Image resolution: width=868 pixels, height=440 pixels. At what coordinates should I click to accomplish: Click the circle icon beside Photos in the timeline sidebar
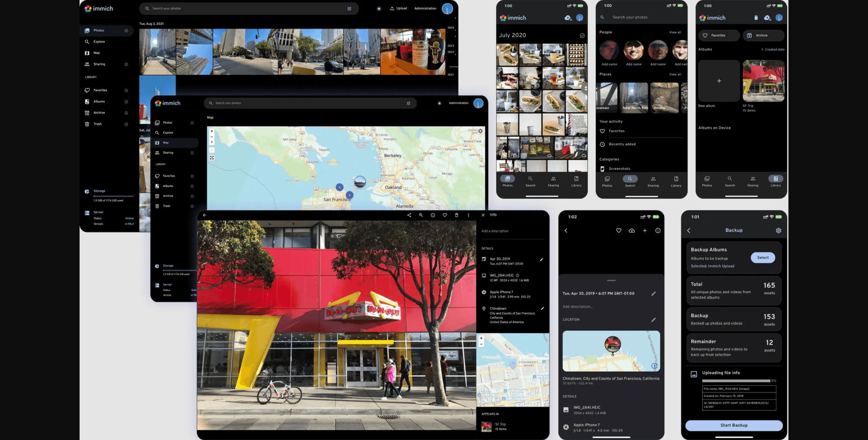[126, 31]
